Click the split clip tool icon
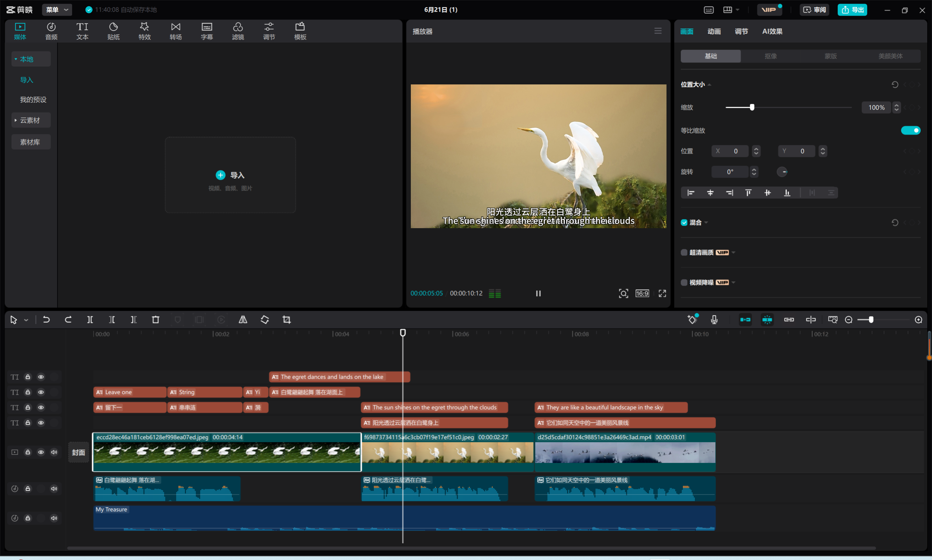The width and height of the screenshot is (932, 560). coord(90,319)
